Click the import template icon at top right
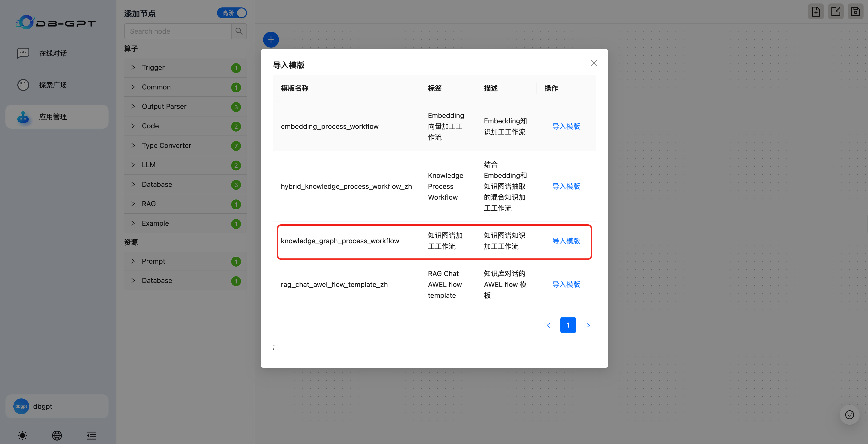Image resolution: width=868 pixels, height=444 pixels. pos(836,12)
